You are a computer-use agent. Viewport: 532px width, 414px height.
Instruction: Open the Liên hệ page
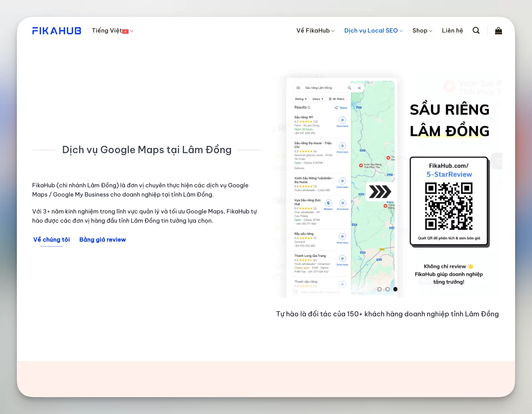point(452,31)
